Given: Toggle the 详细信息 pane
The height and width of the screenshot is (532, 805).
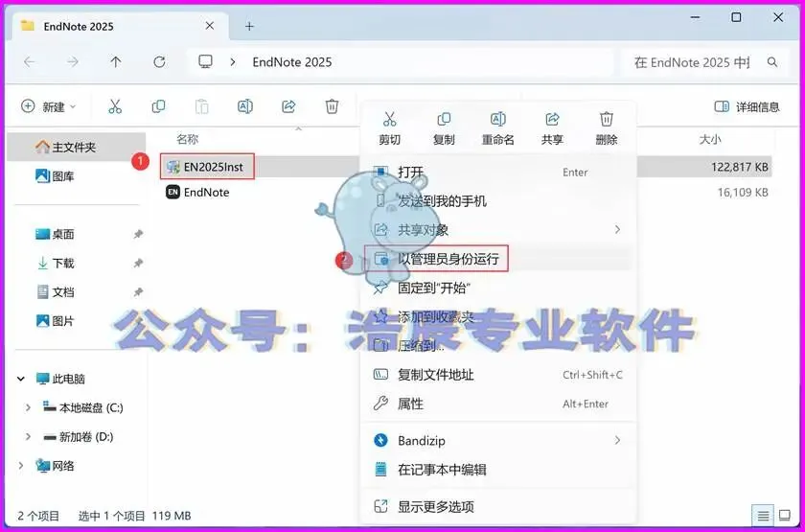Looking at the screenshot, I should coord(747,106).
